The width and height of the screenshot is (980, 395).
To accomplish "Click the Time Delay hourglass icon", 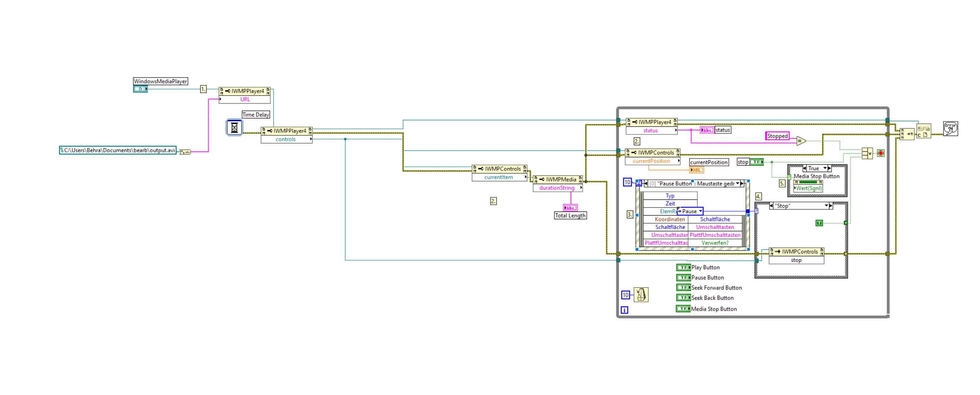I will pyautogui.click(x=234, y=127).
